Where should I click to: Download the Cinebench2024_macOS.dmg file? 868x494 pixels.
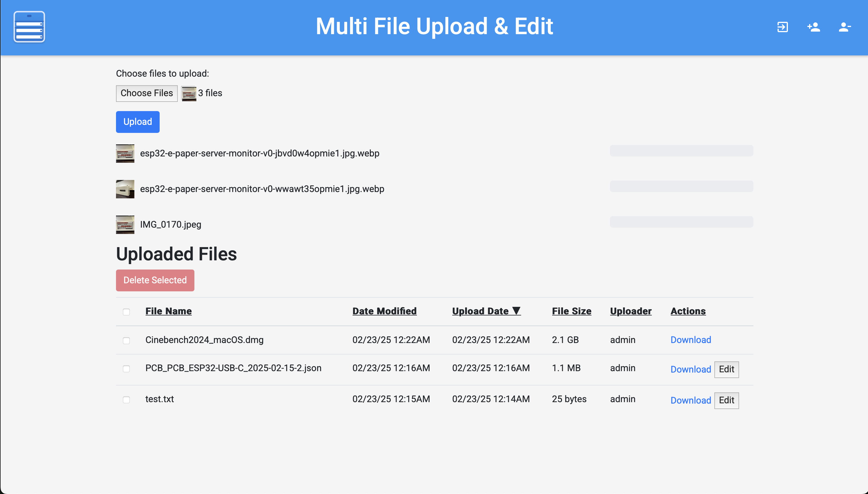pyautogui.click(x=691, y=340)
